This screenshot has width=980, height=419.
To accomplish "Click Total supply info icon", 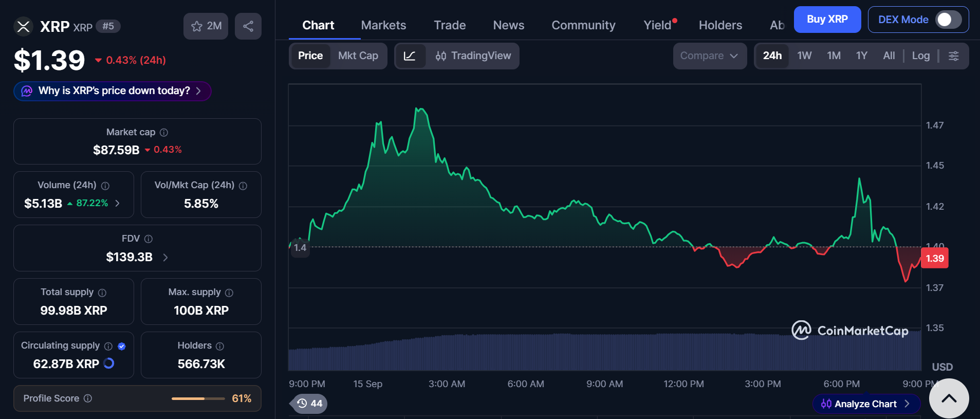I will pyautogui.click(x=102, y=293).
